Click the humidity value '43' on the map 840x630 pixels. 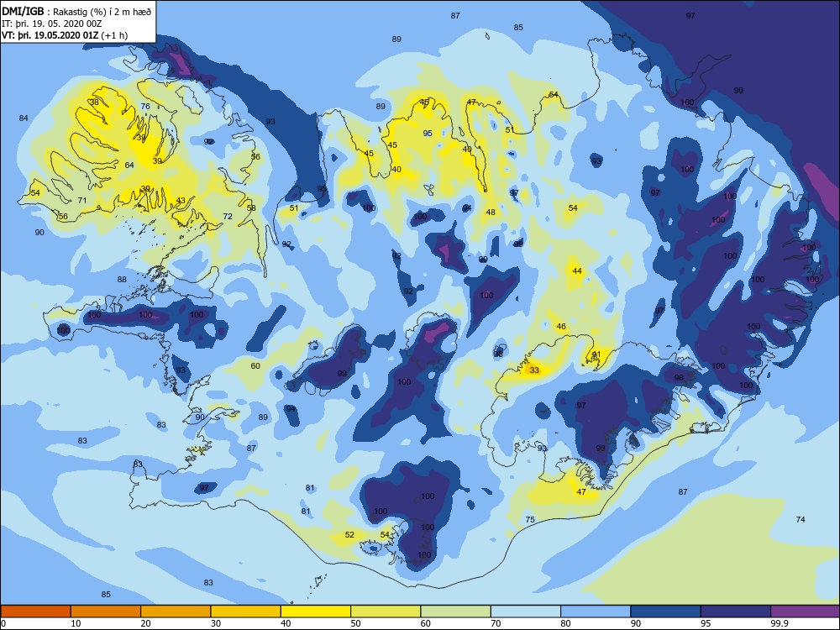click(181, 201)
